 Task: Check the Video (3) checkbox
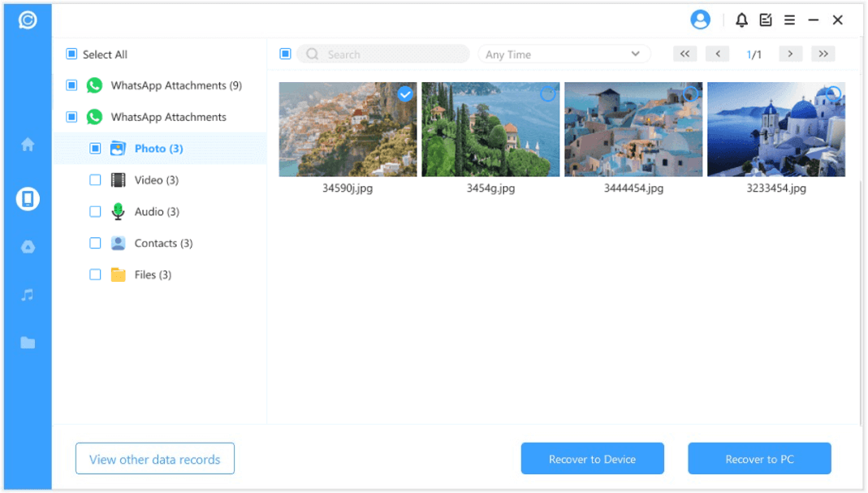pos(95,180)
